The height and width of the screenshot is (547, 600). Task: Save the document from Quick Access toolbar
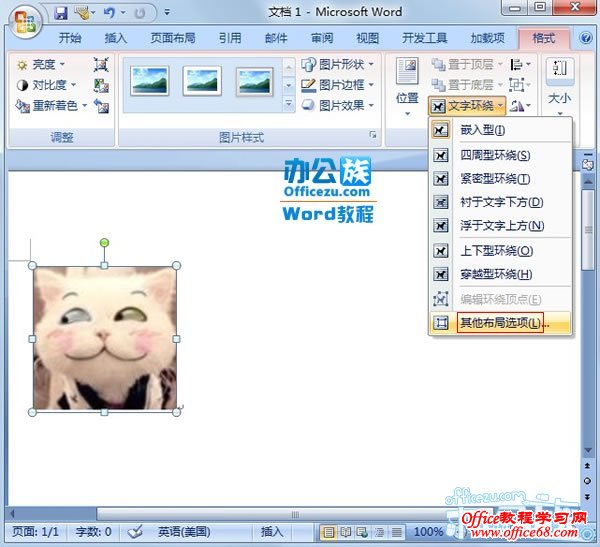60,13
